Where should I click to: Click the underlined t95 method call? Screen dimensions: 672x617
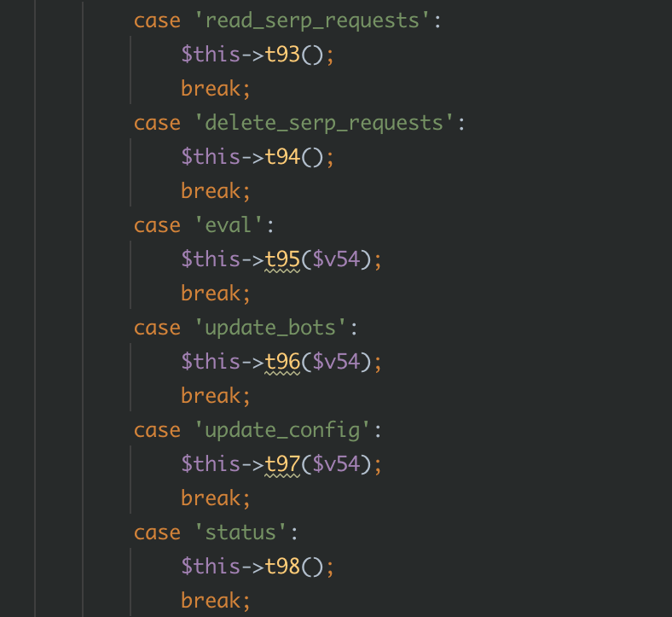tap(282, 259)
